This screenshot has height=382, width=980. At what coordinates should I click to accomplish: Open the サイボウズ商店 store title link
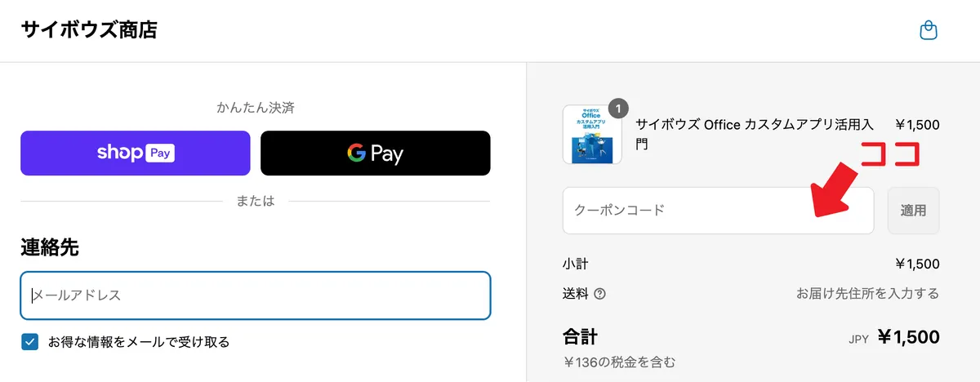pyautogui.click(x=89, y=30)
